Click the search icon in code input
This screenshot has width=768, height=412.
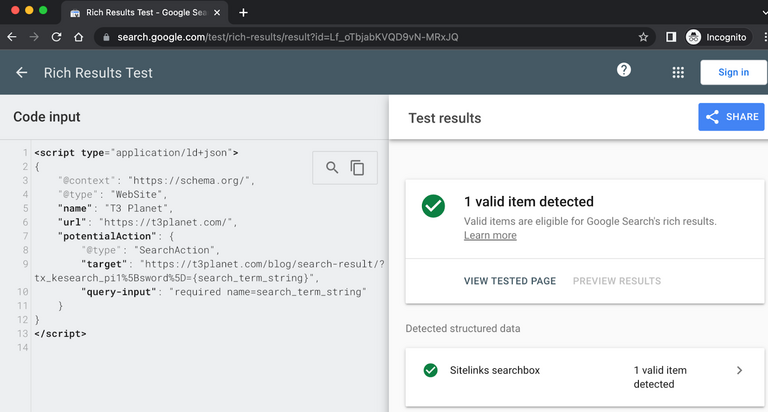click(333, 168)
